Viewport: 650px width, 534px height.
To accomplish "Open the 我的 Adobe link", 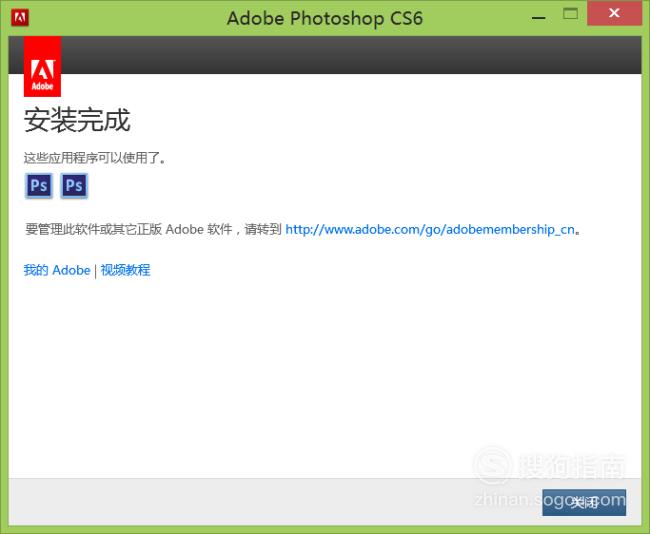I will (x=57, y=270).
